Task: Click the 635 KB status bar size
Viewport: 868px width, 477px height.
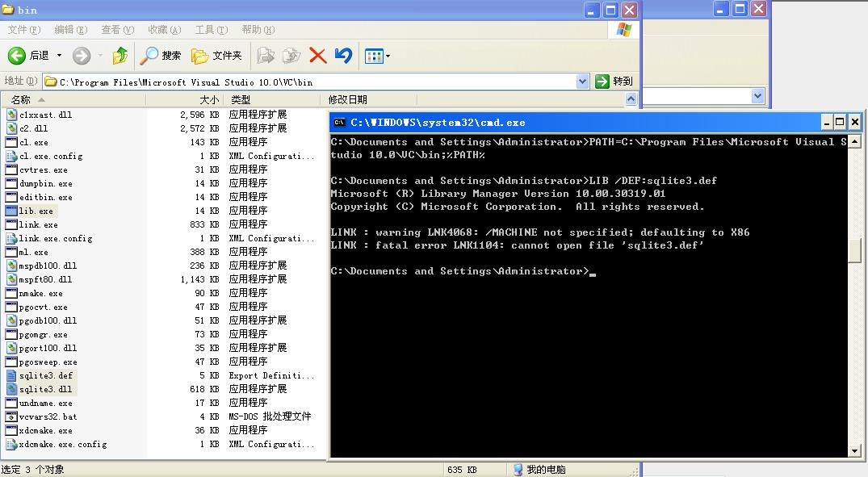Action: [x=462, y=470]
